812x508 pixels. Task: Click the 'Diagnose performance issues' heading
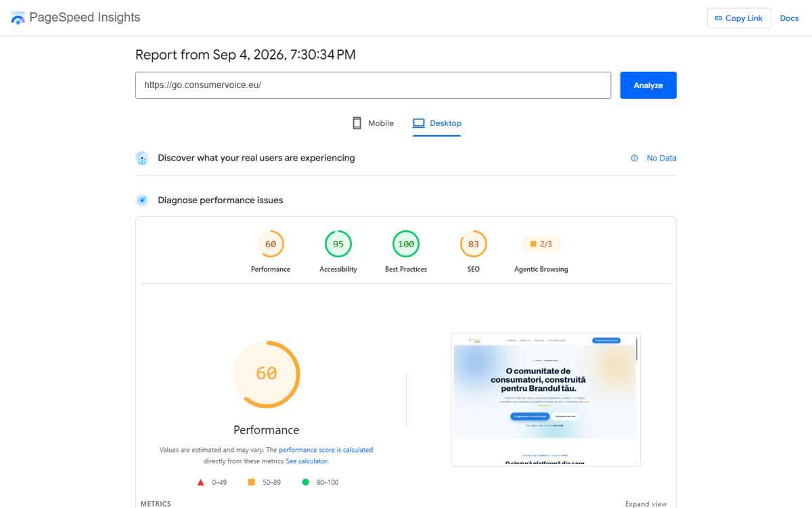tap(221, 200)
